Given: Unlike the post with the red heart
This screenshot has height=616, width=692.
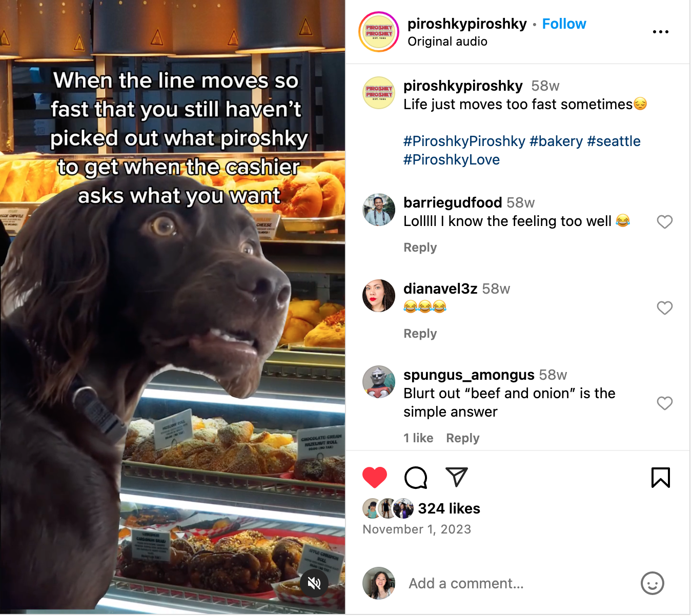Looking at the screenshot, I should (x=375, y=478).
